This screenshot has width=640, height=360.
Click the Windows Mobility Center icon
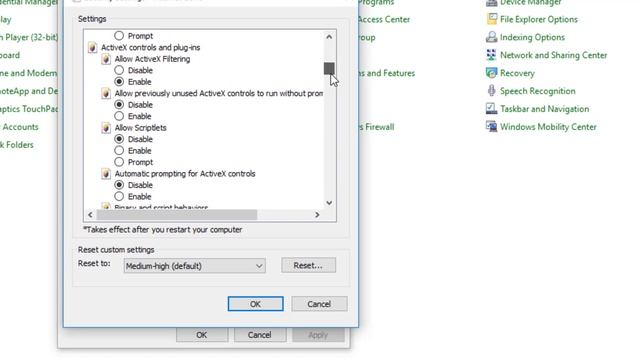492,127
